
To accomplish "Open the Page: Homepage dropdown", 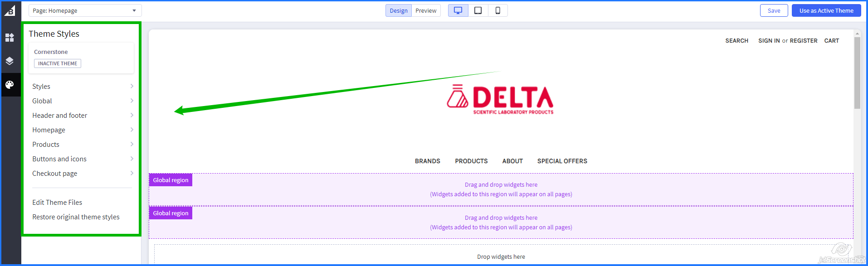I will 85,10.
